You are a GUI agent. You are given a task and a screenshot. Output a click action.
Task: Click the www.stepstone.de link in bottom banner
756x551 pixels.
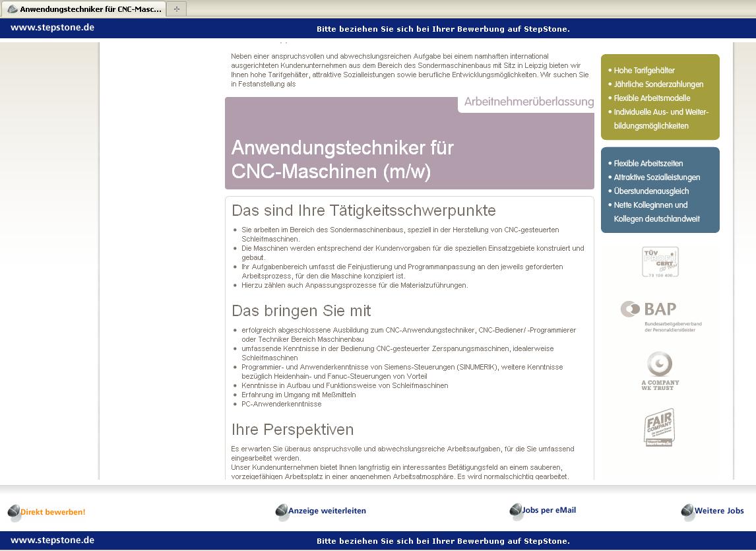pyautogui.click(x=52, y=540)
